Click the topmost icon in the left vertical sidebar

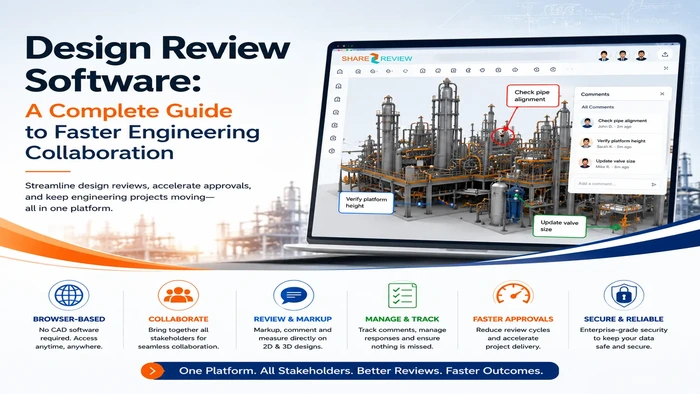pyautogui.click(x=338, y=86)
